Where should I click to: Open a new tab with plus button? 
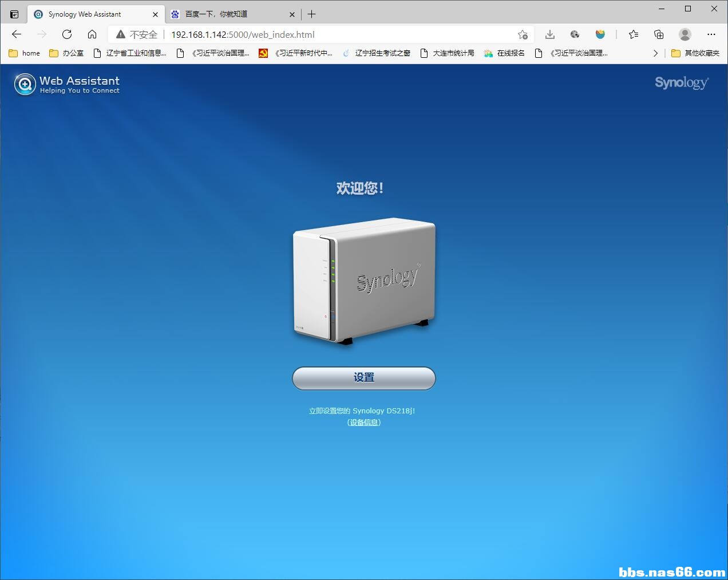311,14
